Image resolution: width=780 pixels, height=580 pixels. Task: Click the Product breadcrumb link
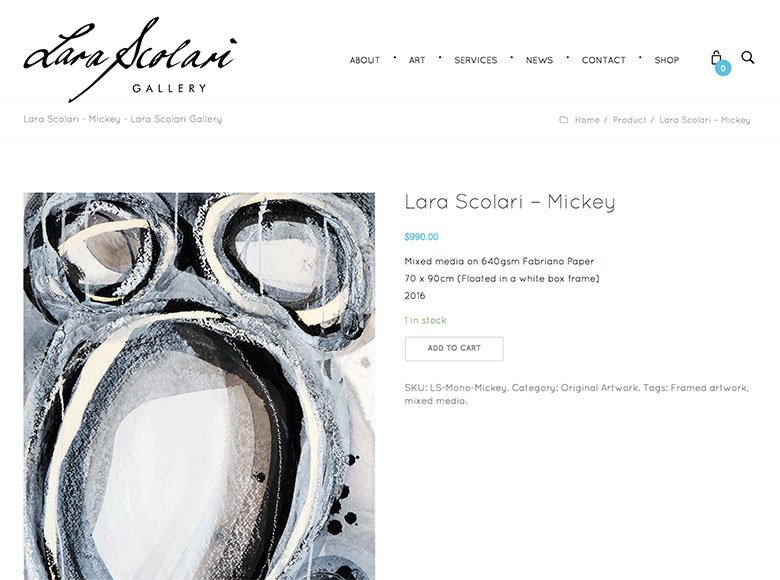coord(629,120)
